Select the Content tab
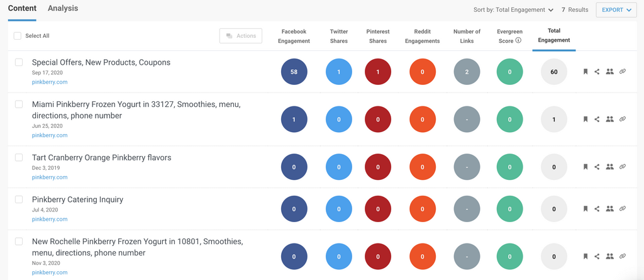The image size is (644, 280). (x=22, y=8)
